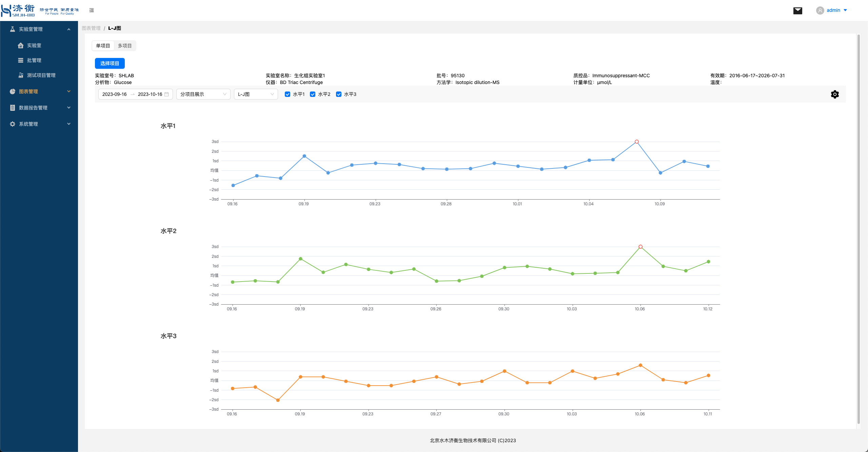Image resolution: width=868 pixels, height=452 pixels.
Task: Click the 批管理 list icon
Action: pos(21,60)
